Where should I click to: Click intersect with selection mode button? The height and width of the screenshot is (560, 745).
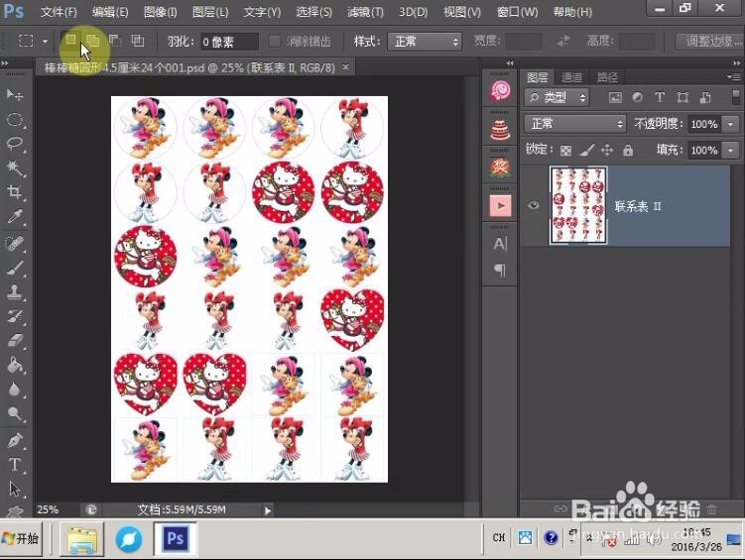137,41
